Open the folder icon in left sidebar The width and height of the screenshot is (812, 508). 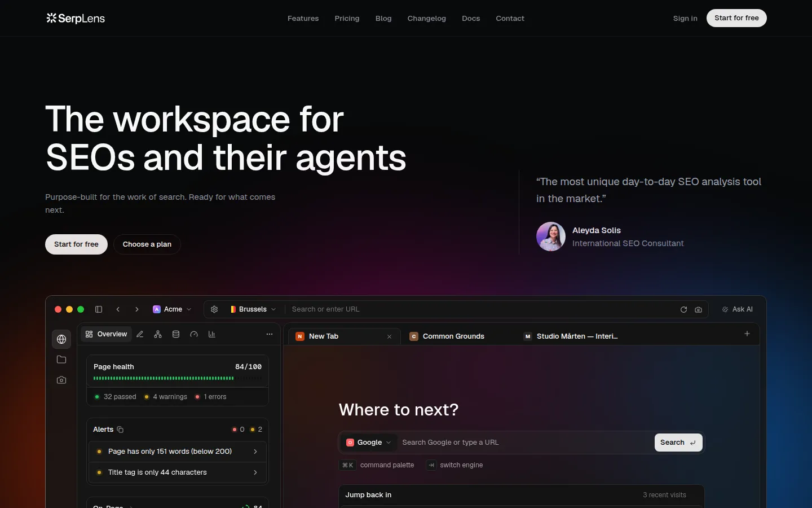[x=61, y=360]
